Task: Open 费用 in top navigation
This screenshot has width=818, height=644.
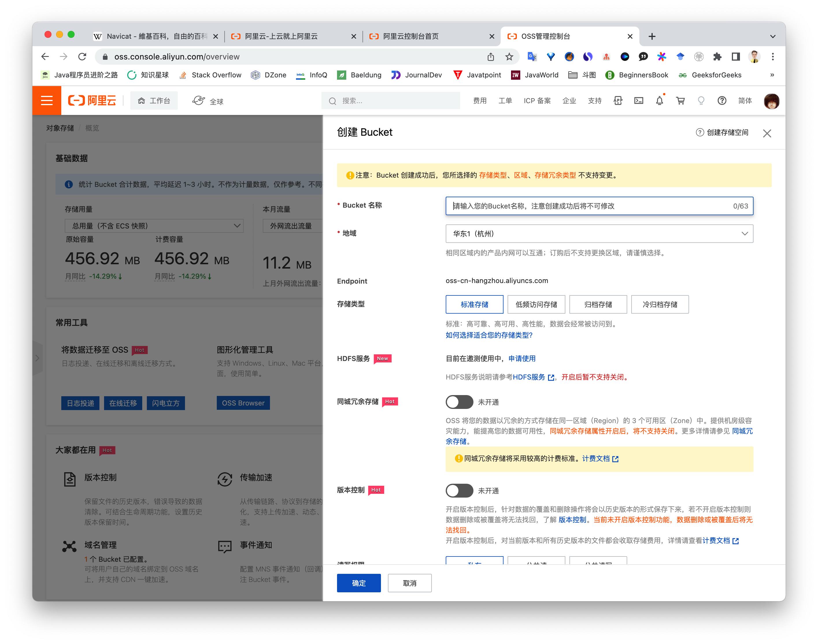Action: coord(480,101)
